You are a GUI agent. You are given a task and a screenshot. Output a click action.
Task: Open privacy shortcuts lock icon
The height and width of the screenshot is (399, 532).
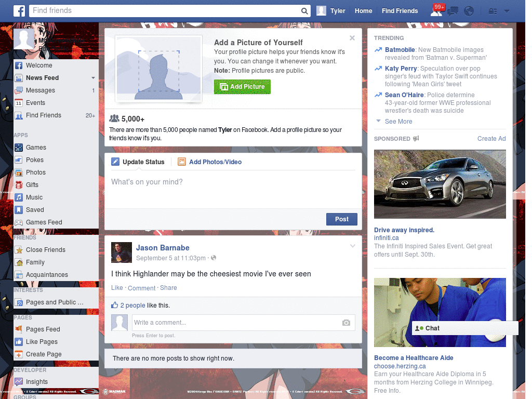click(x=493, y=11)
